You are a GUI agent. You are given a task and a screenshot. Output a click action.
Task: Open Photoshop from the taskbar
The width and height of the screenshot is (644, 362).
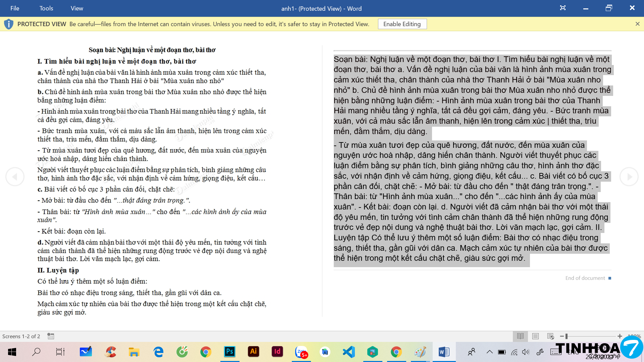click(230, 352)
